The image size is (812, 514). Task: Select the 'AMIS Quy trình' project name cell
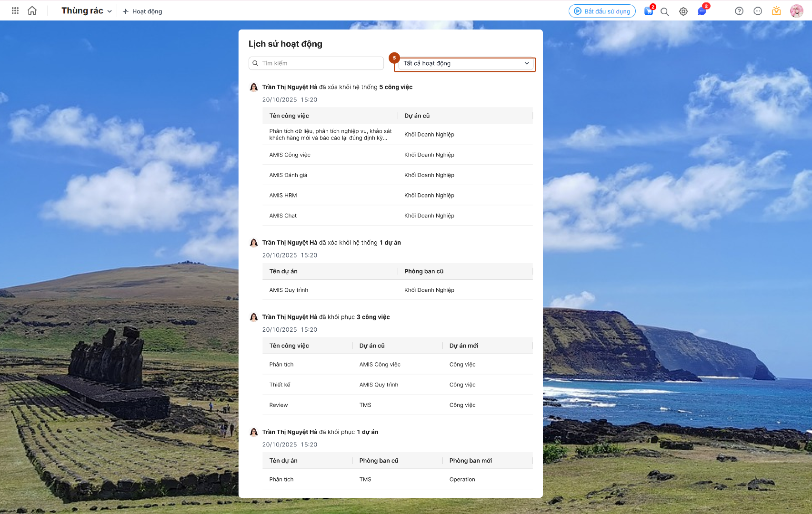point(289,290)
